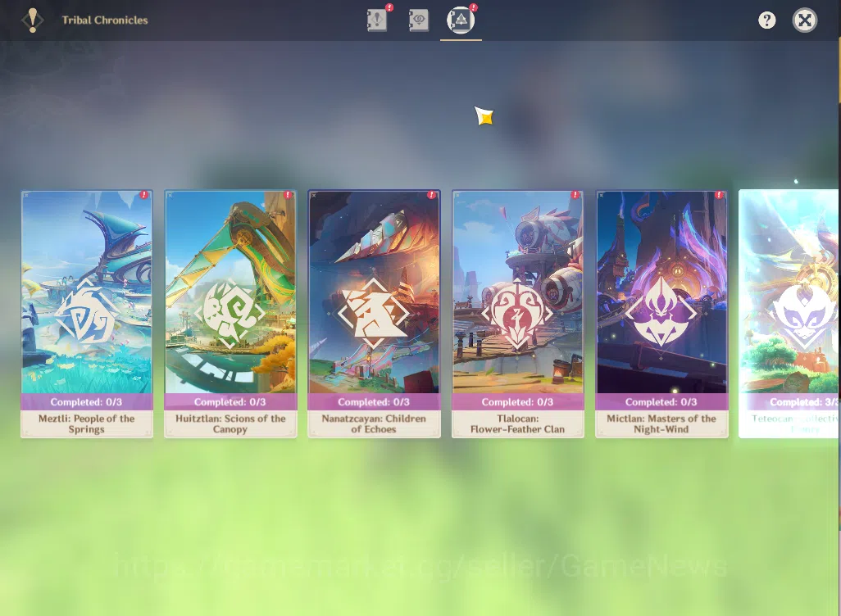Image resolution: width=841 pixels, height=616 pixels.
Task: Click the red alert badge on Tlalocan card
Action: click(575, 195)
